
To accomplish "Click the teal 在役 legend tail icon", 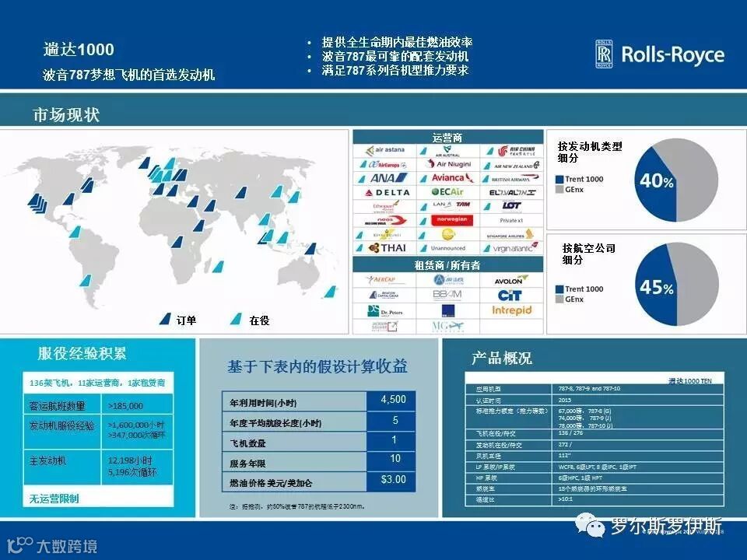I will [236, 319].
